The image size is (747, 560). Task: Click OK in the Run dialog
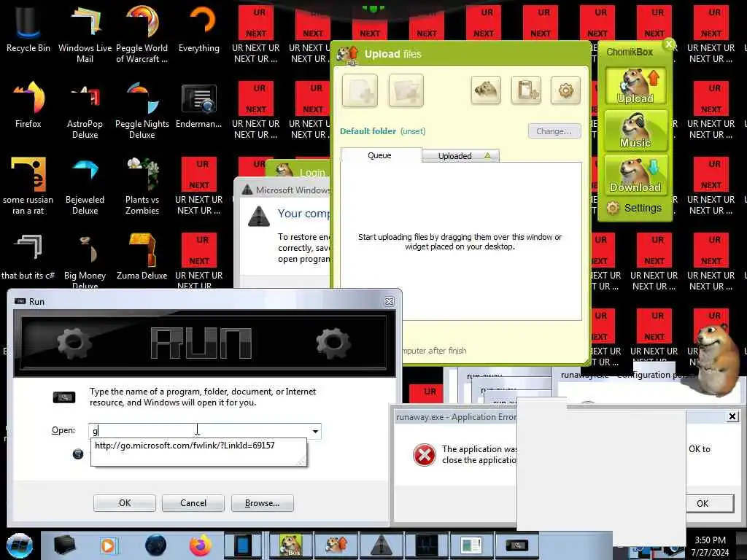tap(124, 503)
